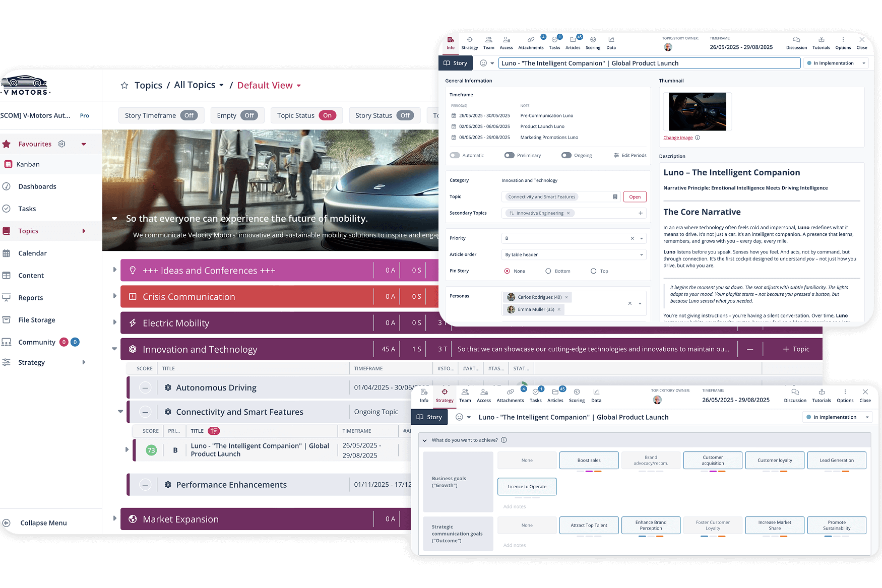Open Access tab in top story panel
Viewport: 882px width, 588px height.
coord(506,43)
